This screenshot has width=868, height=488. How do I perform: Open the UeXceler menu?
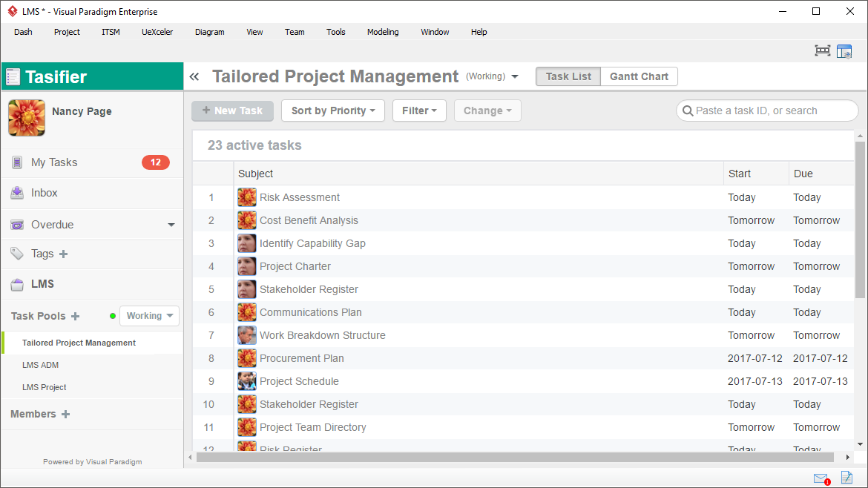[157, 32]
